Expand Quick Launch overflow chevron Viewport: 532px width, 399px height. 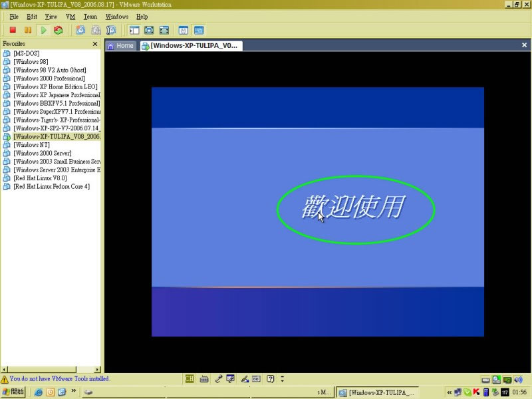74,391
